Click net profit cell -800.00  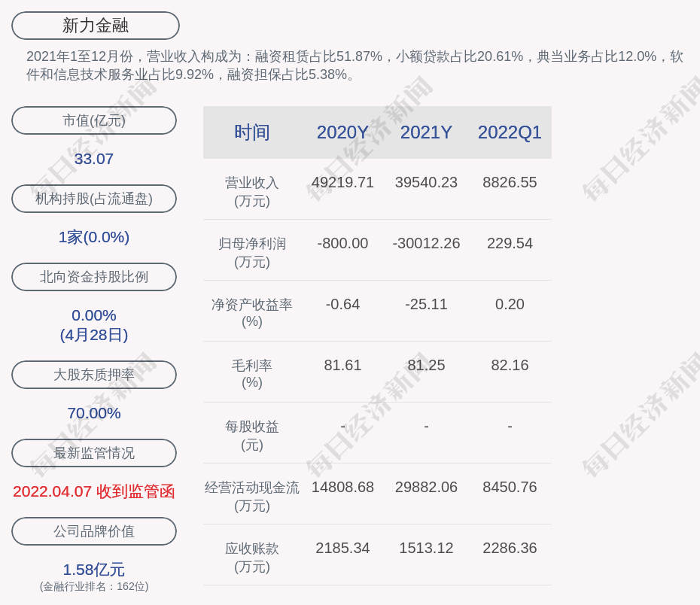[x=342, y=243]
